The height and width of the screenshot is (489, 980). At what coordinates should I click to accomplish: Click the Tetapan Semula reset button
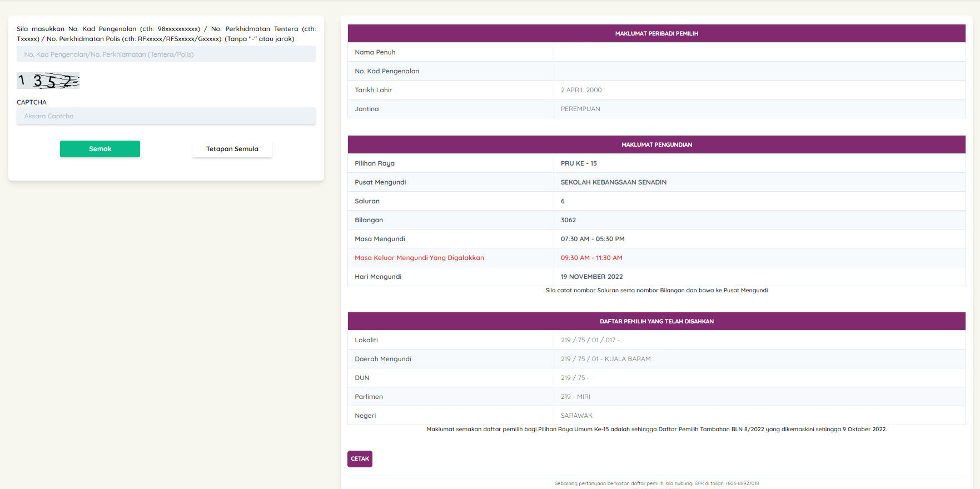(x=232, y=149)
